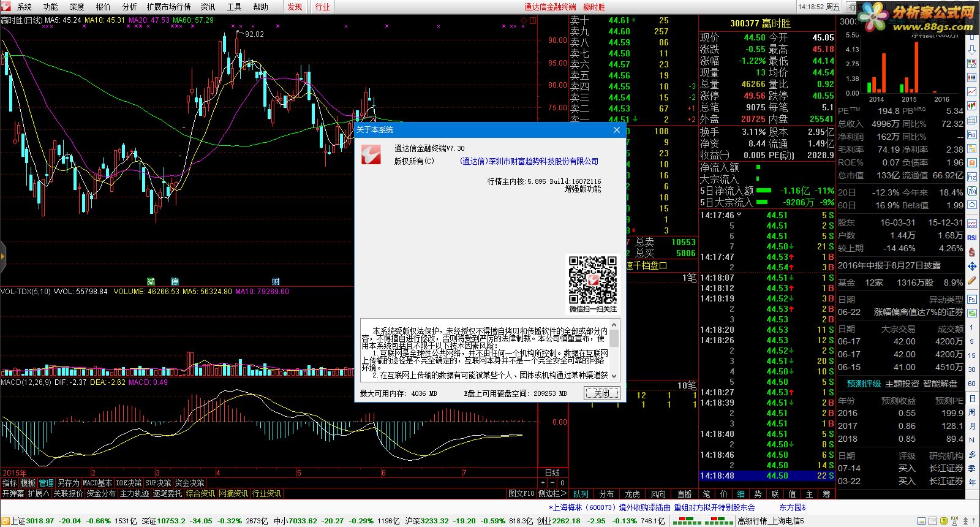Switch to the 智能解盘 tab
980x527 pixels.
940,384
